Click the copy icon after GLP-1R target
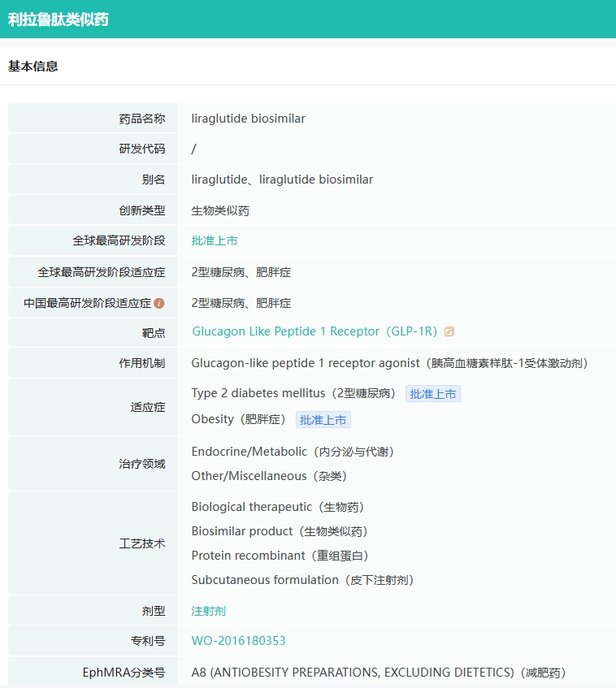616x688 pixels. pyautogui.click(x=449, y=331)
